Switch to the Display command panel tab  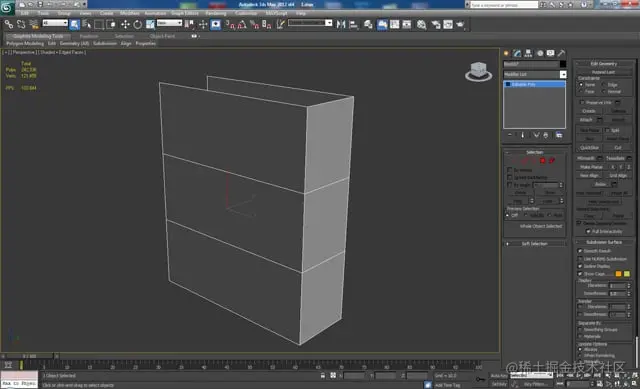pos(551,53)
